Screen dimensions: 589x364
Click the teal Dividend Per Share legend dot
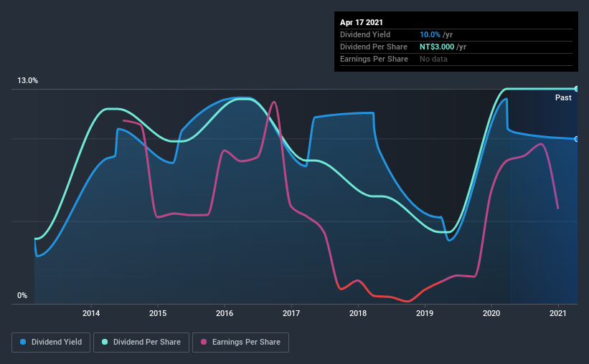[105, 342]
